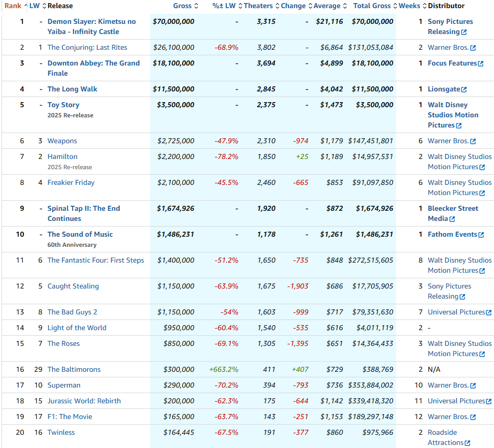This screenshot has height=448, width=494.
Task: Click the -1,903 theater change value
Action: coord(298,286)
